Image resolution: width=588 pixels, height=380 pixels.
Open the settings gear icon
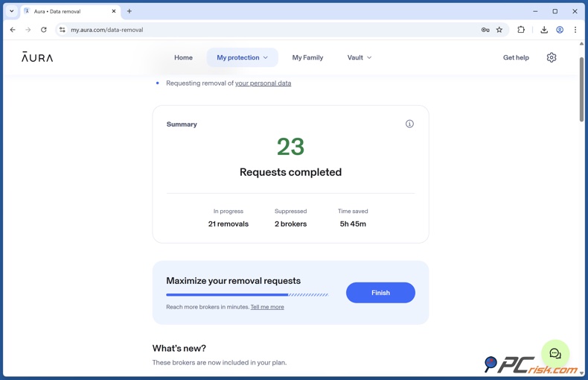(x=551, y=57)
